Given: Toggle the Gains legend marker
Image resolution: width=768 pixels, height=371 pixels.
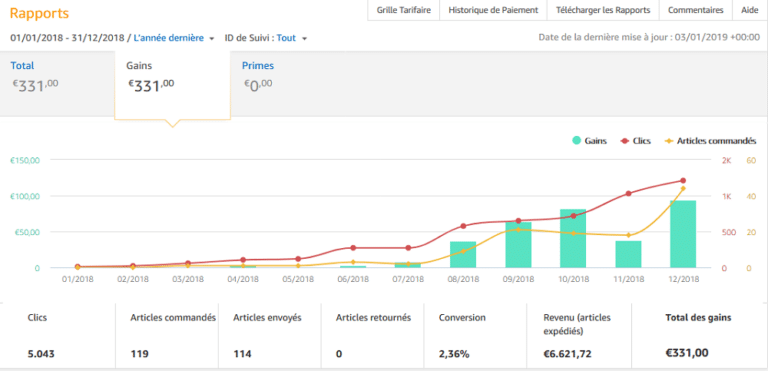Looking at the screenshot, I should (576, 141).
